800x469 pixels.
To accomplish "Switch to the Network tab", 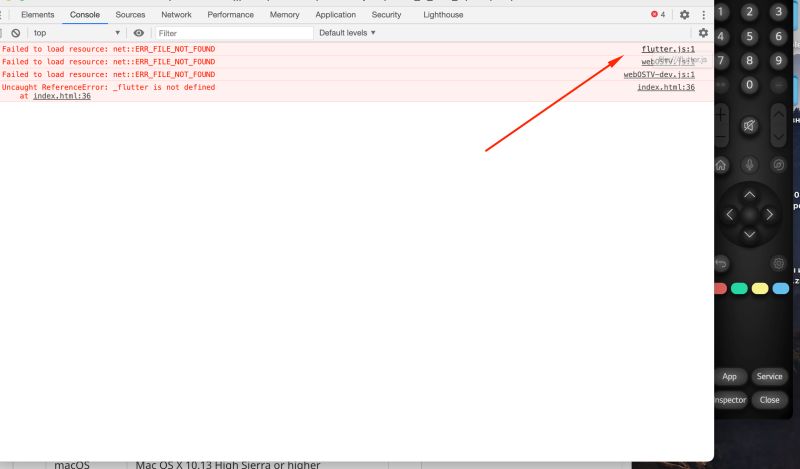I will tap(177, 15).
